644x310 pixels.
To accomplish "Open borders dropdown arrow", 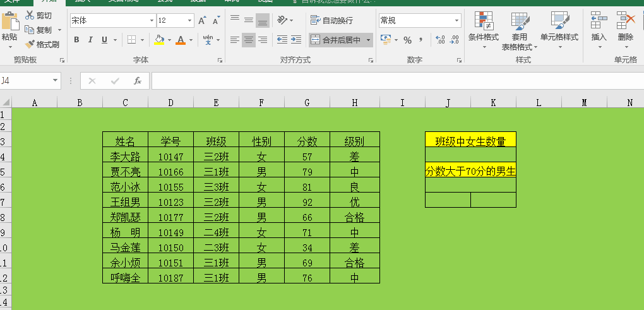I will pos(143,40).
